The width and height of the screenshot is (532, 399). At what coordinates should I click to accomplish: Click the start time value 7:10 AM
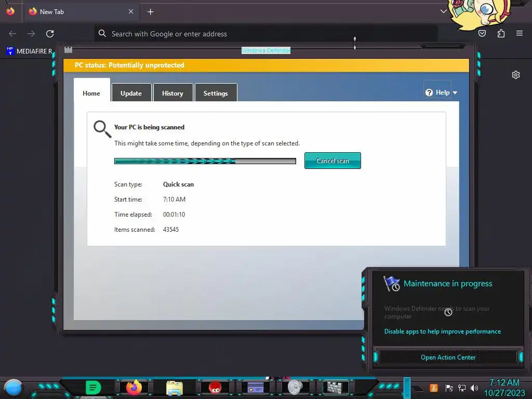[174, 199]
